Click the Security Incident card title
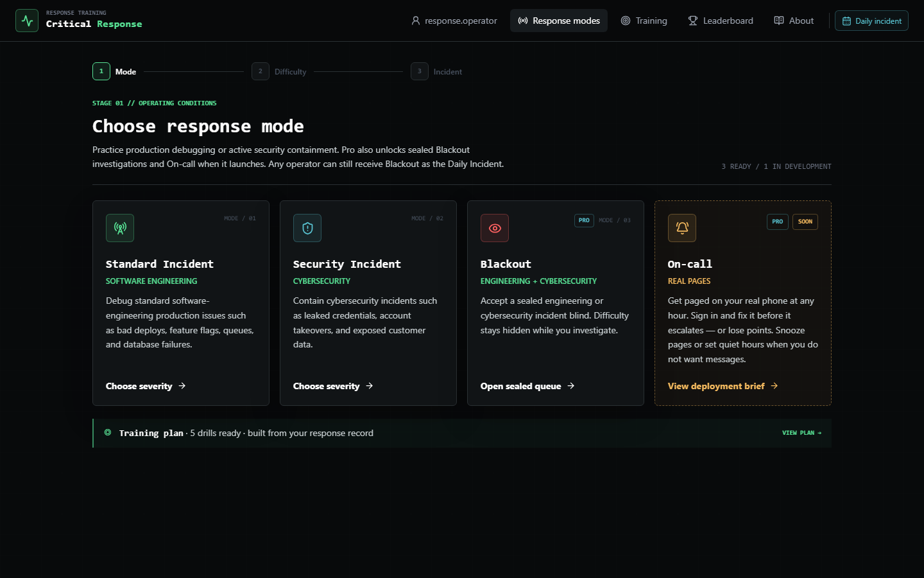The height and width of the screenshot is (578, 924). tap(347, 264)
